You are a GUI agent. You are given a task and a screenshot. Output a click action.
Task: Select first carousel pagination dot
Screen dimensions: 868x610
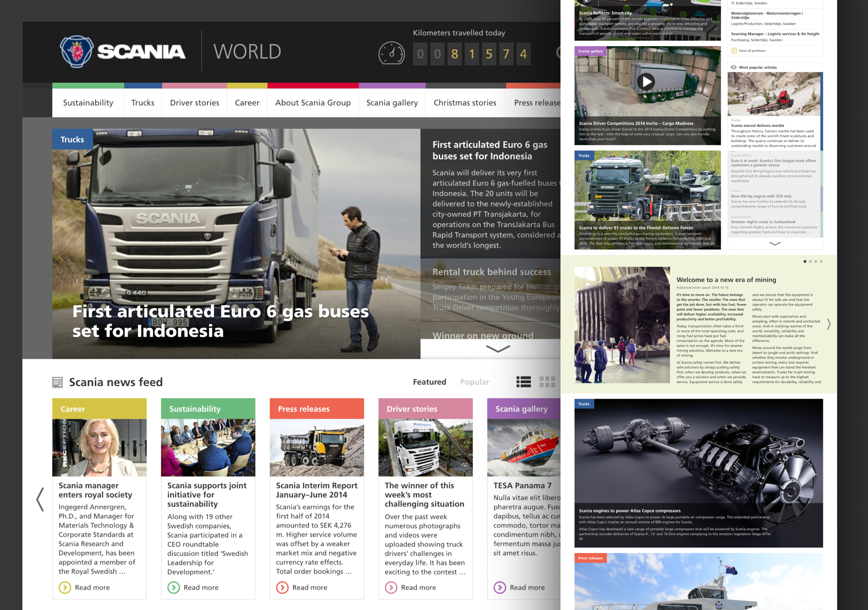[x=805, y=261]
